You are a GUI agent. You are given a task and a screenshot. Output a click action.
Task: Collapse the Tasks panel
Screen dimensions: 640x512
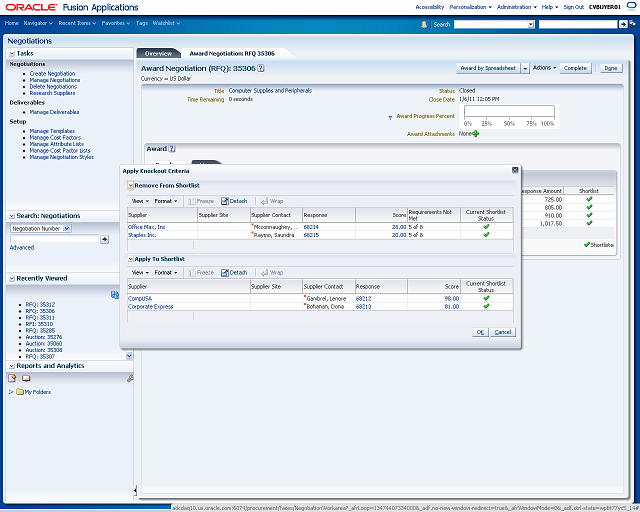pyautogui.click(x=12, y=53)
